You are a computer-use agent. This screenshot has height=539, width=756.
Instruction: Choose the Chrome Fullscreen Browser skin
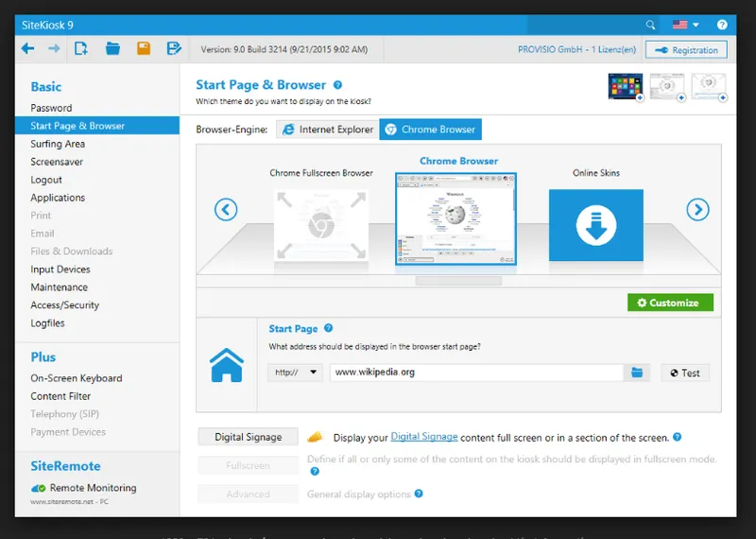coord(321,225)
